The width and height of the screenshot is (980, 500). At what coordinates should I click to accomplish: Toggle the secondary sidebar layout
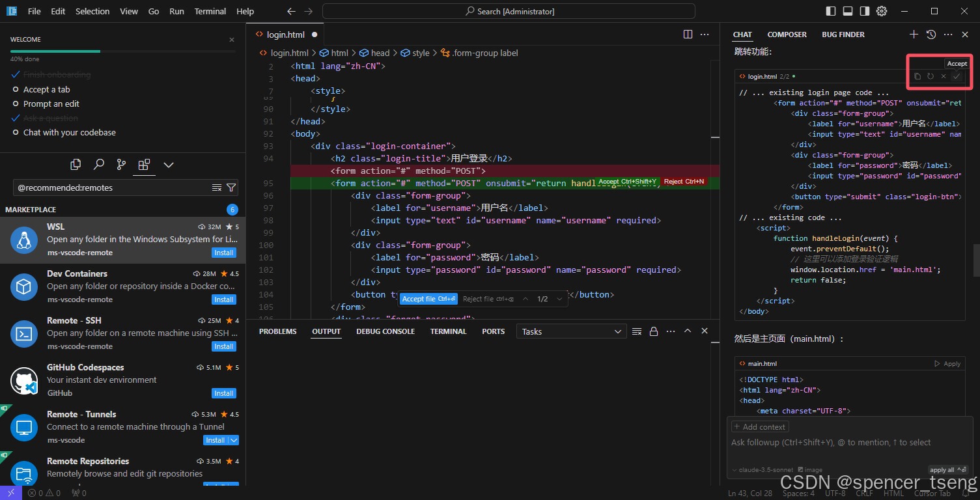(x=865, y=11)
